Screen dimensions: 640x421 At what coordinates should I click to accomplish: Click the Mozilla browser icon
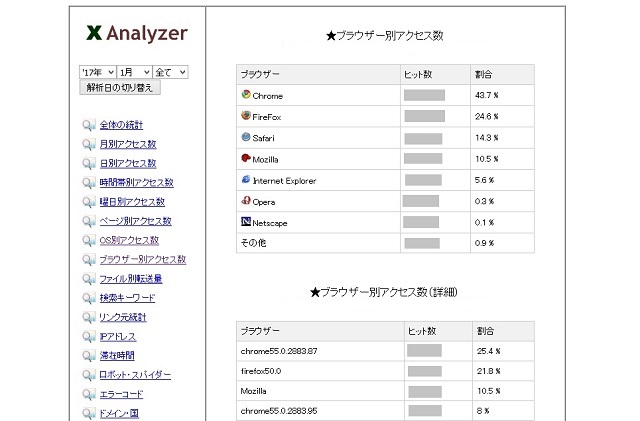click(x=246, y=158)
